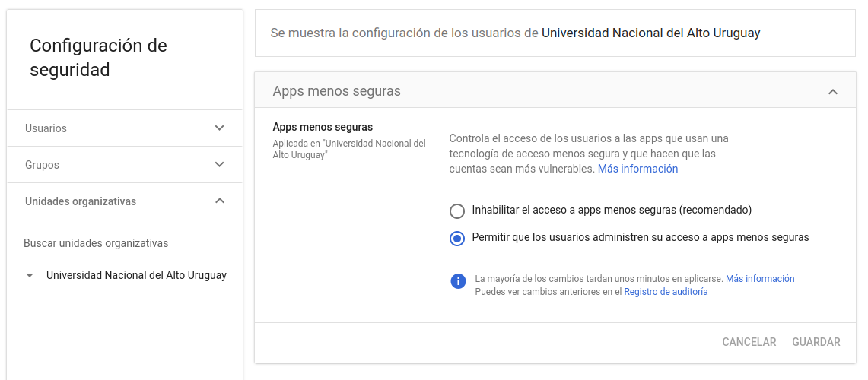Select Inhabilitar el acceso radio button
The image size is (868, 380).
click(x=457, y=211)
